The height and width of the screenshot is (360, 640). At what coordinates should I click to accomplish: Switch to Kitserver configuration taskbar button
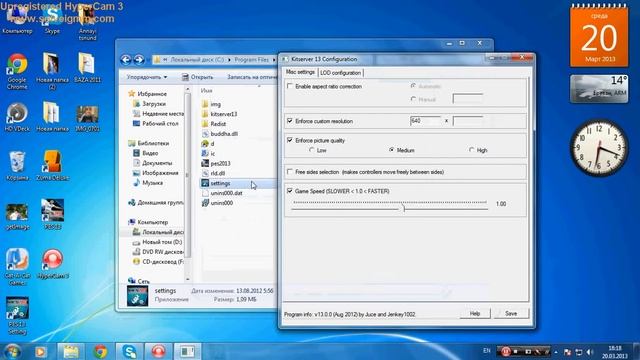click(x=187, y=351)
